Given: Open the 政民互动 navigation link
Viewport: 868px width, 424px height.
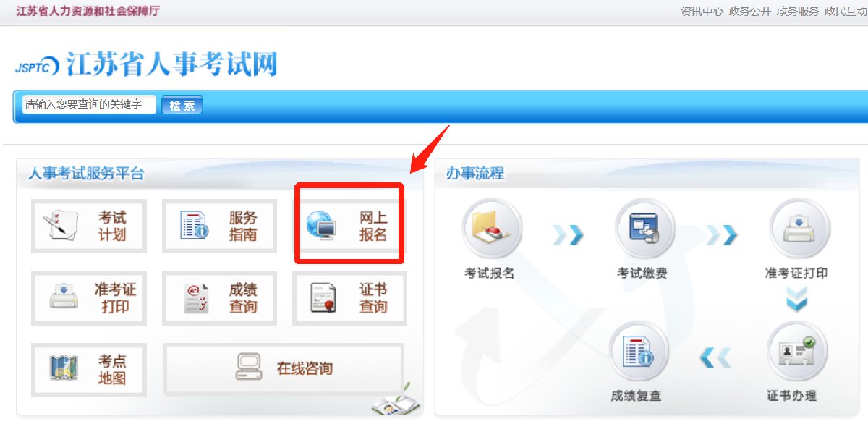Looking at the screenshot, I should click(846, 12).
